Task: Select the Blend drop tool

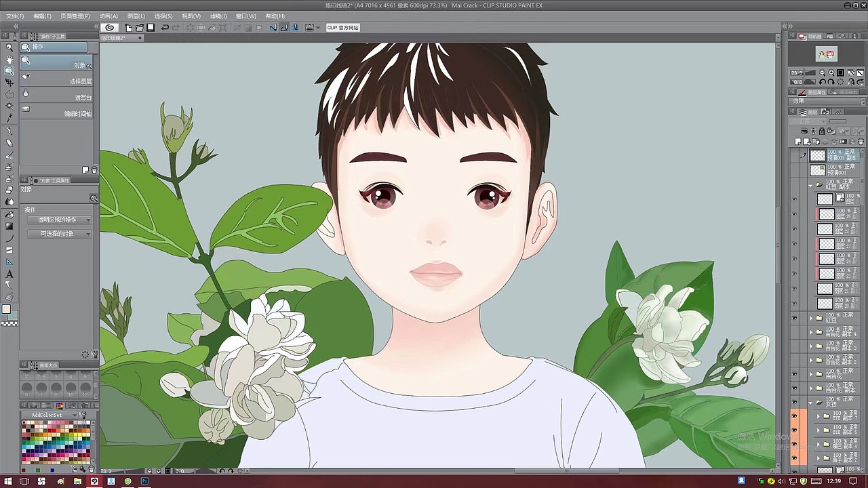Action: click(x=9, y=202)
